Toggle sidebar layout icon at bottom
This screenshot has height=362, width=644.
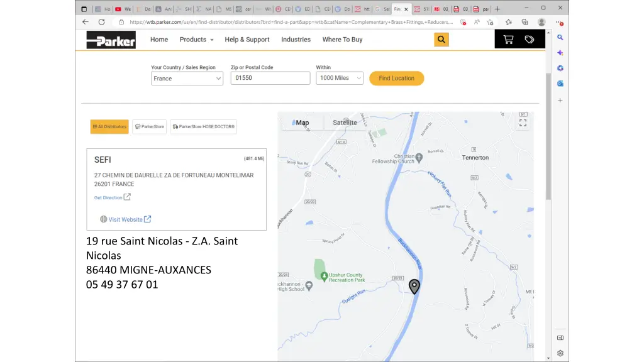coord(560,337)
